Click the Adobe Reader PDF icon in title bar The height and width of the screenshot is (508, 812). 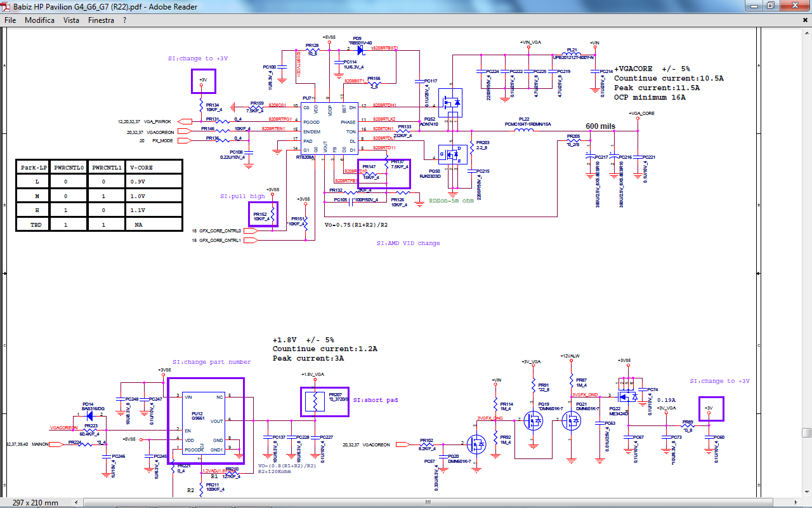[6, 6]
